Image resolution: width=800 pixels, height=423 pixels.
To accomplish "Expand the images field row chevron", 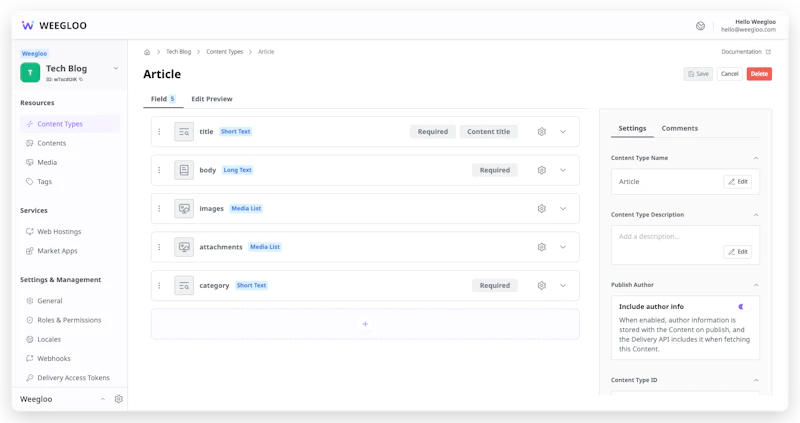I will [563, 208].
